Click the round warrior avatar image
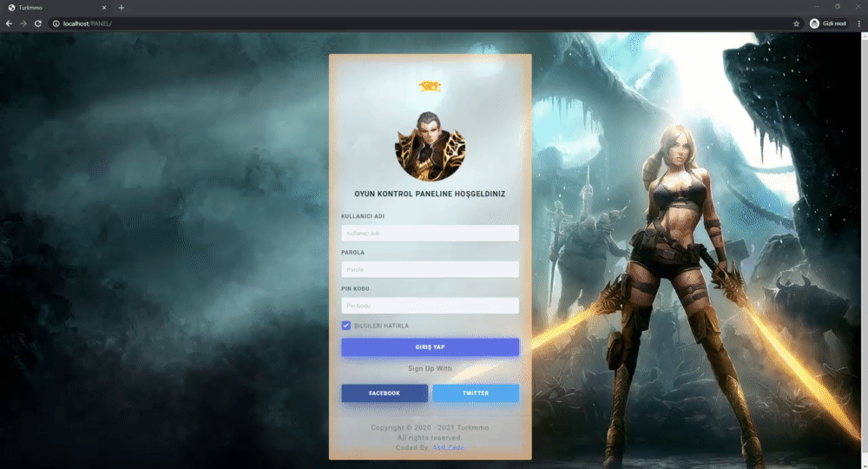Image resolution: width=868 pixels, height=469 pixels. point(431,147)
